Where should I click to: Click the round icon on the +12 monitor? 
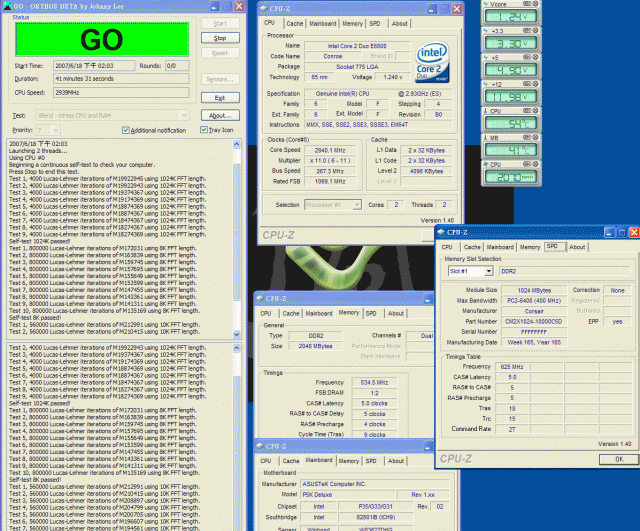[535, 84]
